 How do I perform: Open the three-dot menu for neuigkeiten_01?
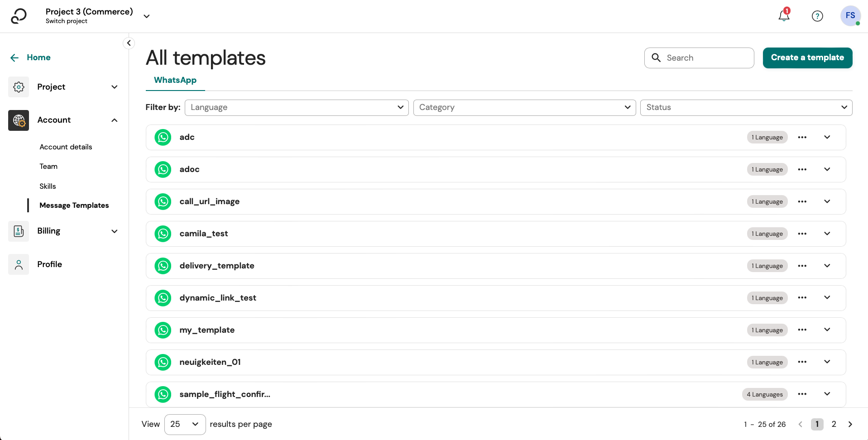point(802,362)
